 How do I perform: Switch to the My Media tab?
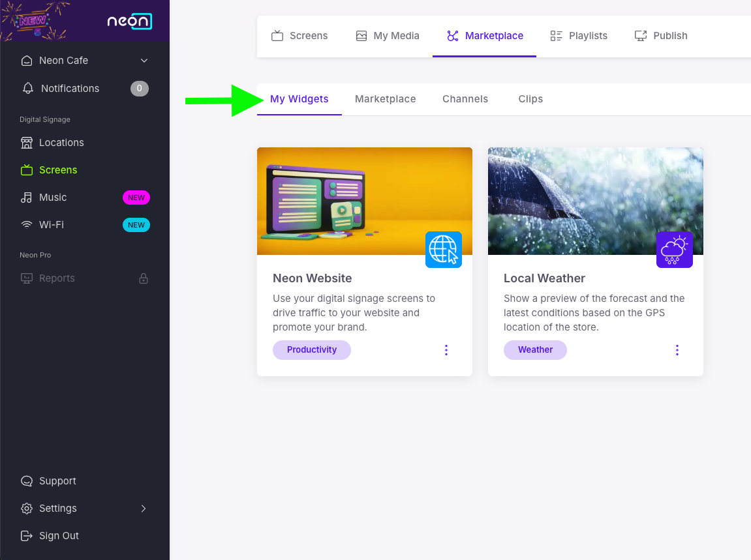(x=387, y=36)
